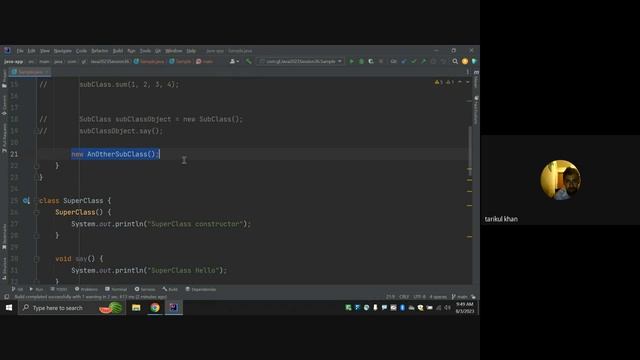
Task: Select the Sample.java editor tab
Action: (30, 72)
